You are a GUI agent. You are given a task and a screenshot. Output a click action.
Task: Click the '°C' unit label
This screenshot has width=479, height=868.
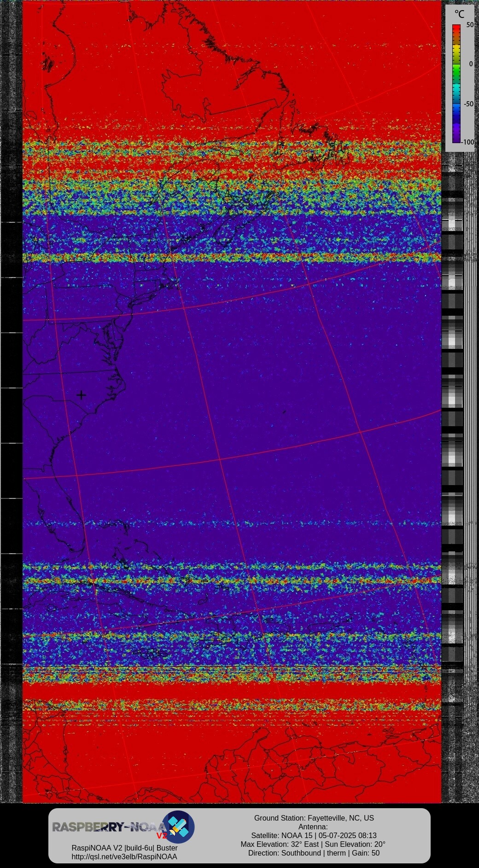(459, 14)
